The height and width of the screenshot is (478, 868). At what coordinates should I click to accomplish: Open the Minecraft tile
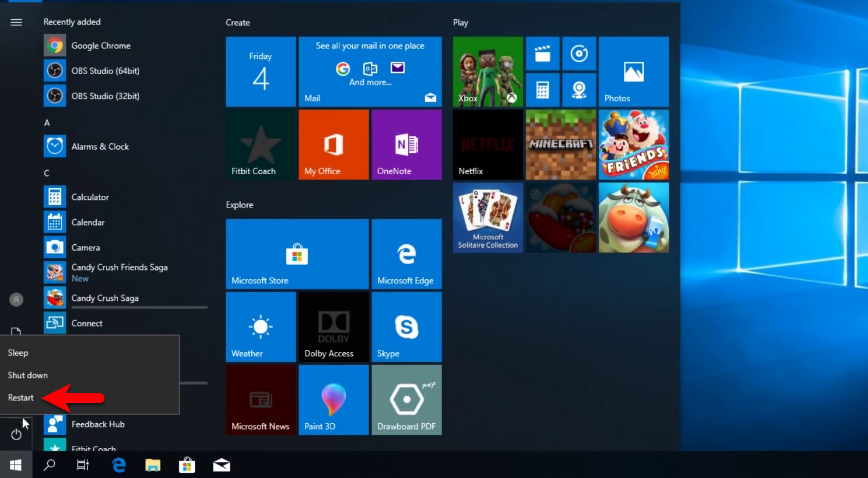tap(561, 145)
